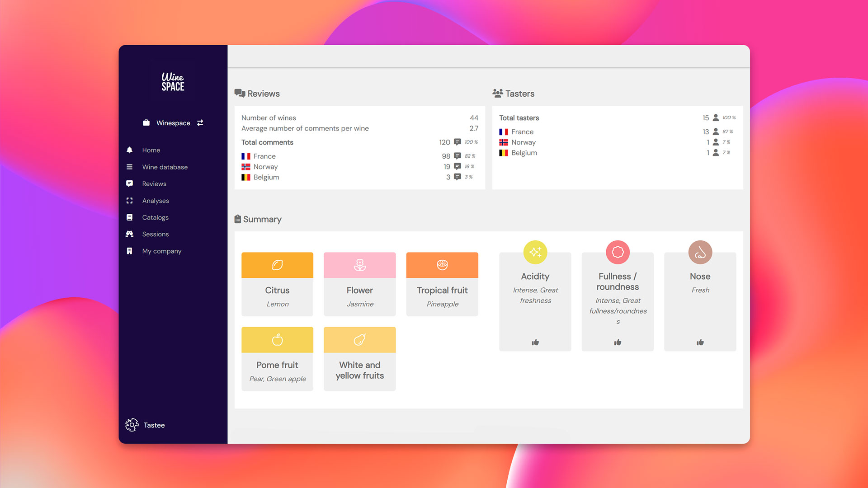Click the Wine Space logo
868x488 pixels.
[x=173, y=82]
